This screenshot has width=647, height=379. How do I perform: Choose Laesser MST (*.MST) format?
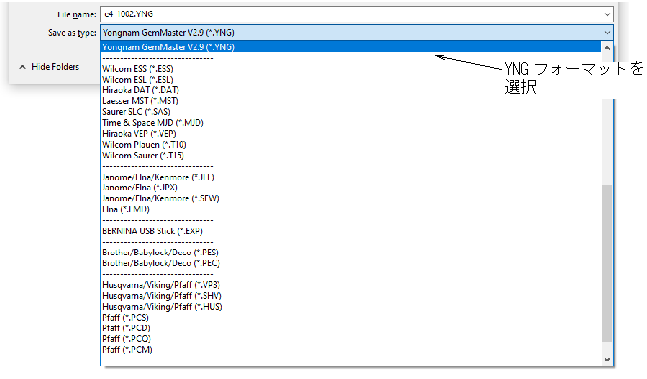tap(140, 101)
